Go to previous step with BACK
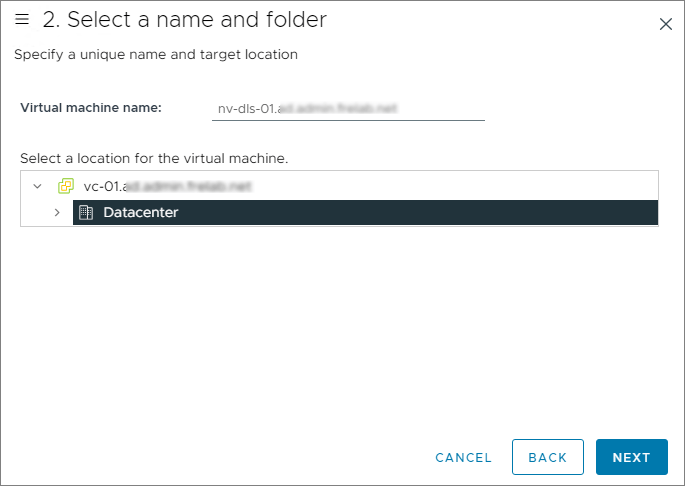This screenshot has width=685, height=486. click(547, 457)
